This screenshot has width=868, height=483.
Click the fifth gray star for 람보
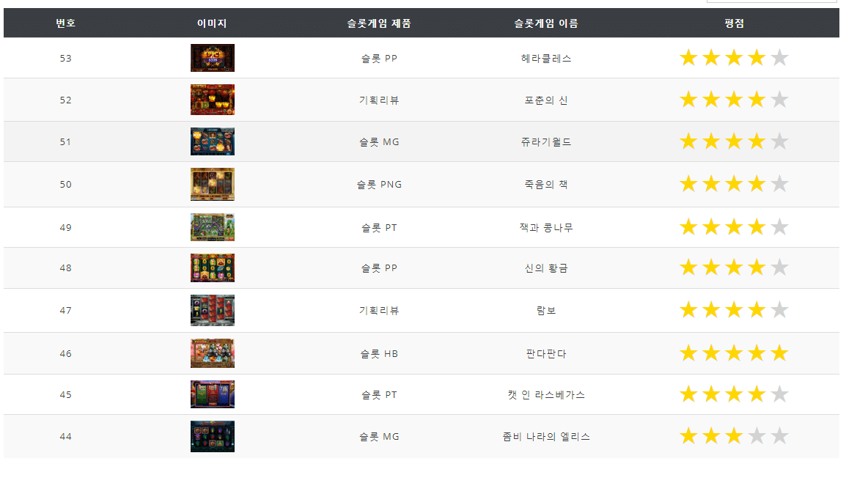click(779, 309)
